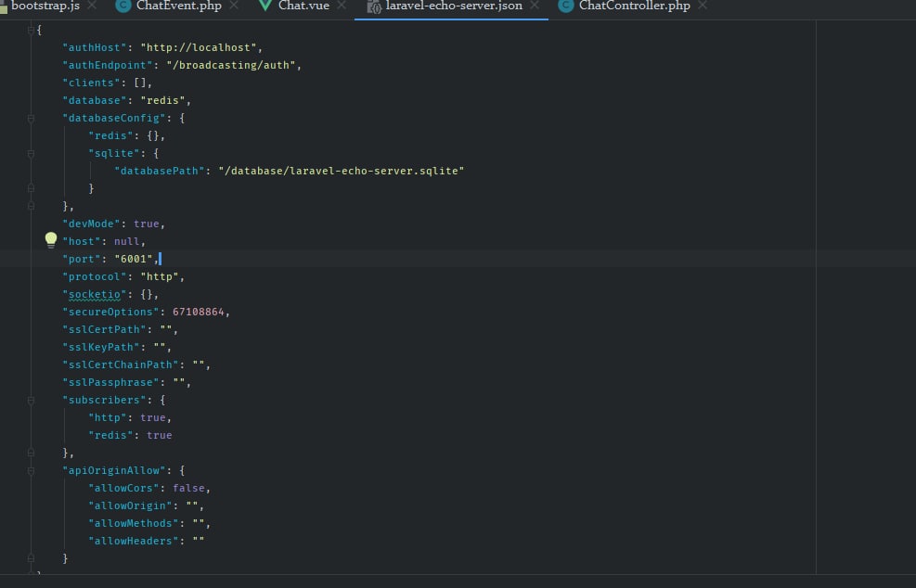Click fold marker at subscribers closing brace
This screenshot has width=916, height=588.
31,454
